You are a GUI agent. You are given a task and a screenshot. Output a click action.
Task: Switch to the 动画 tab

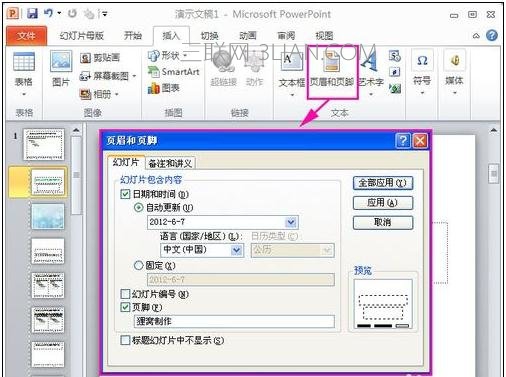click(248, 36)
